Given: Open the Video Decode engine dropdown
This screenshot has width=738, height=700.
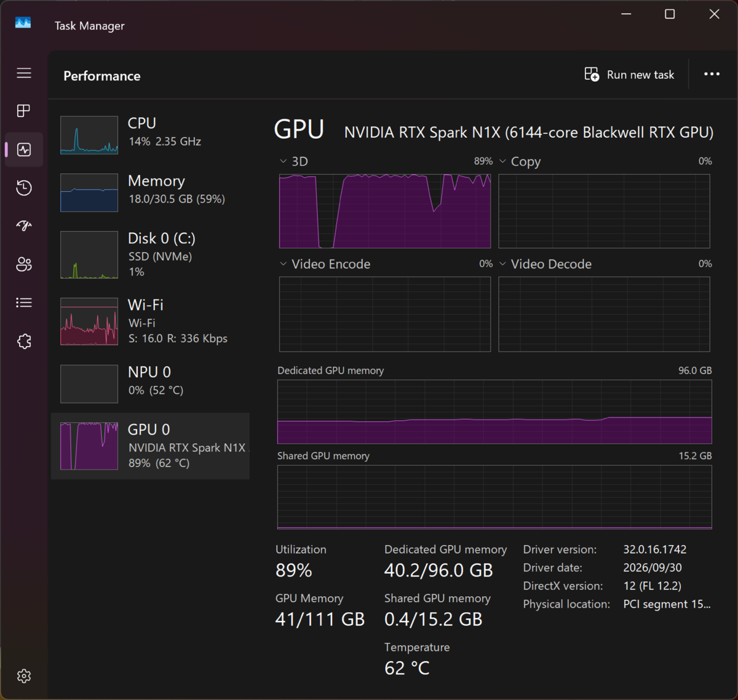Looking at the screenshot, I should coord(502,264).
